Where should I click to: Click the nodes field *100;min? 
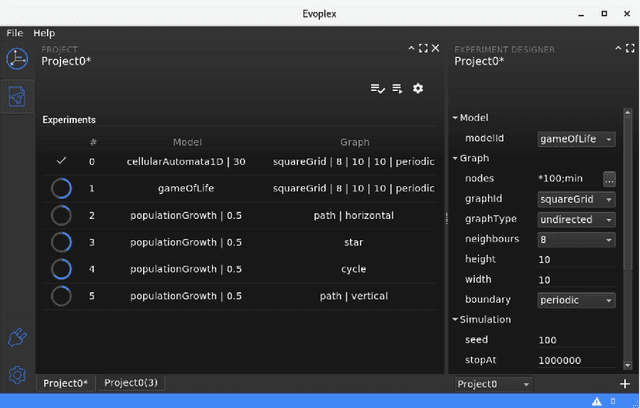[569, 179]
